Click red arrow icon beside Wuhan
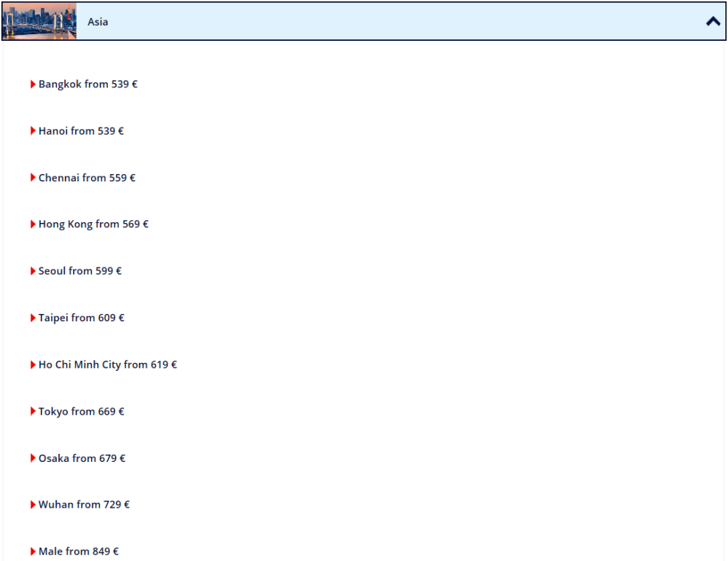 (x=33, y=504)
